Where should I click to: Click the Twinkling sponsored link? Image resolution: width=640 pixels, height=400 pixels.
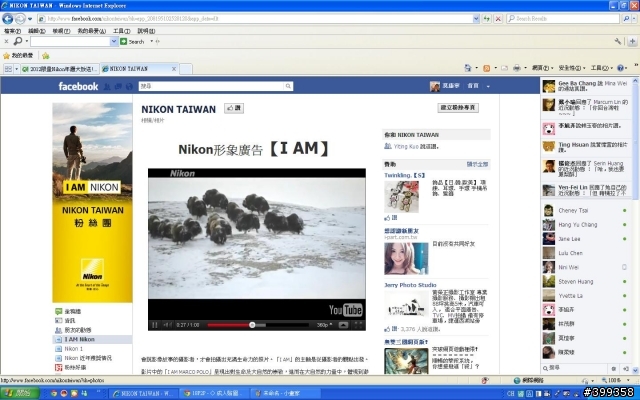[x=404, y=175]
